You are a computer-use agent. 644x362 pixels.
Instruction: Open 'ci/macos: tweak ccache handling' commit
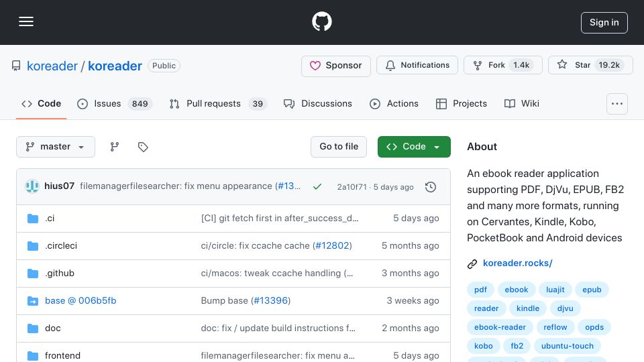(x=277, y=274)
